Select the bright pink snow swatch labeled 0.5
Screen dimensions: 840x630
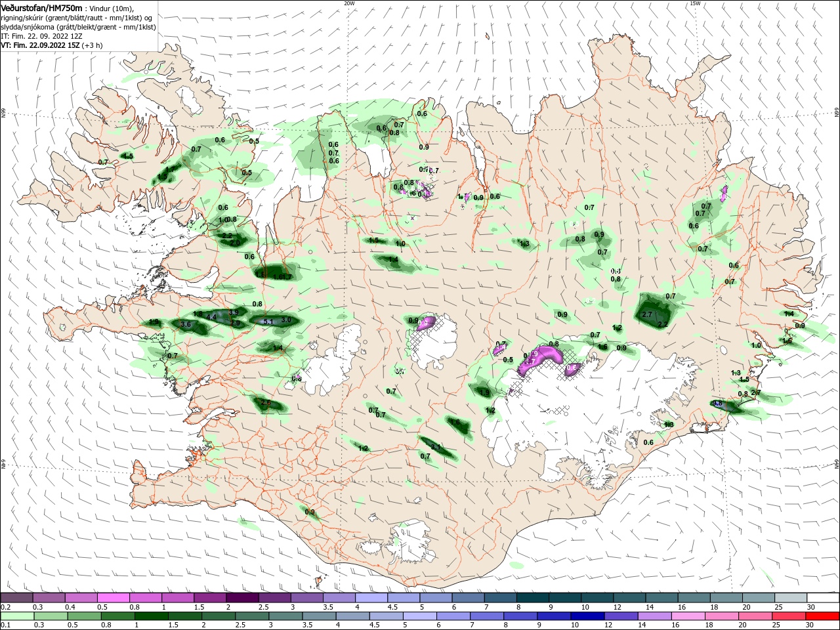[x=113, y=598]
